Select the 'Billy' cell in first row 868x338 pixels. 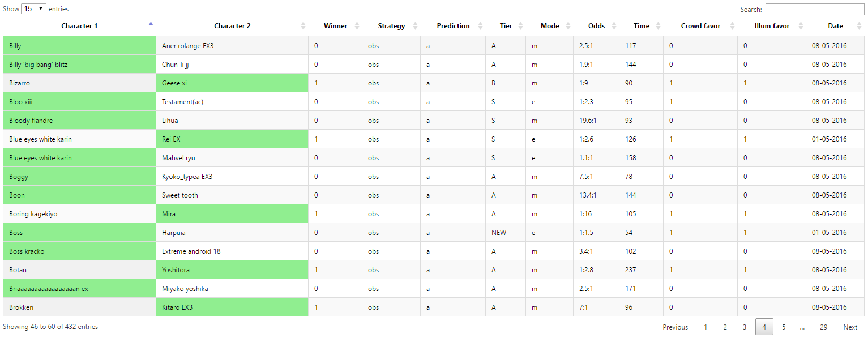79,46
